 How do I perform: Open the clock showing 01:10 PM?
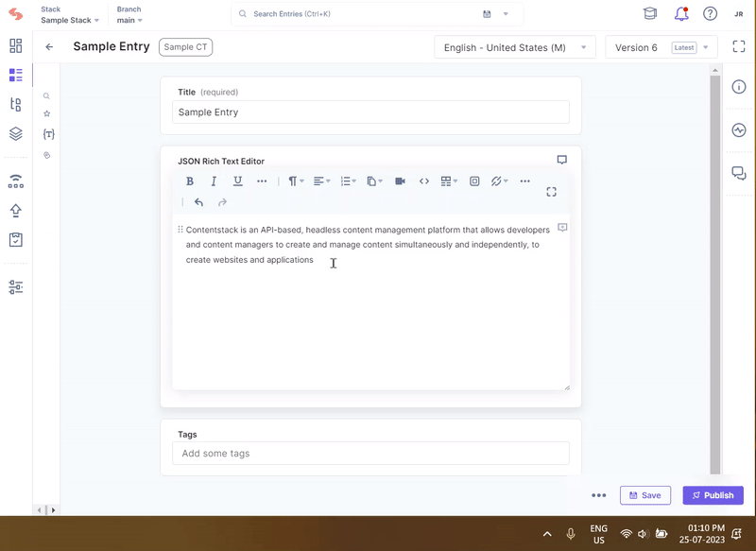[x=702, y=534]
